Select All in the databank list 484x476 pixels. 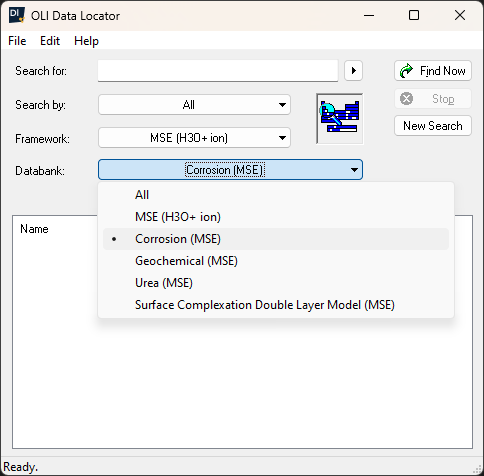pyautogui.click(x=276, y=195)
